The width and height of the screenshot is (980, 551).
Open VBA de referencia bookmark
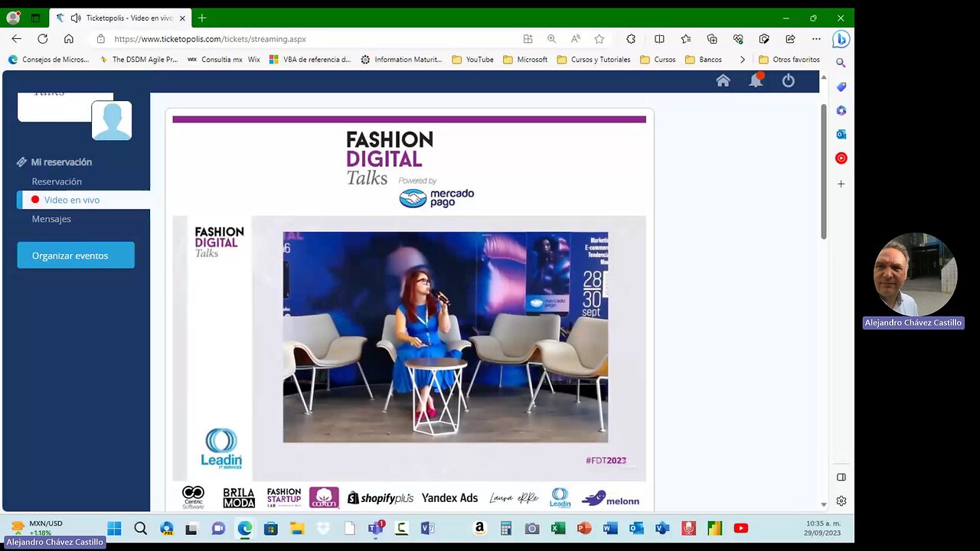[310, 60]
